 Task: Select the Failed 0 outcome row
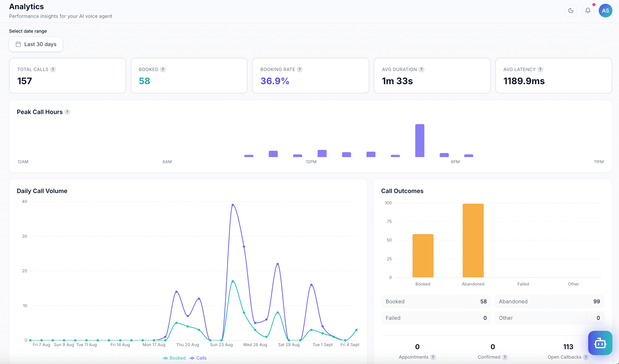coord(436,318)
